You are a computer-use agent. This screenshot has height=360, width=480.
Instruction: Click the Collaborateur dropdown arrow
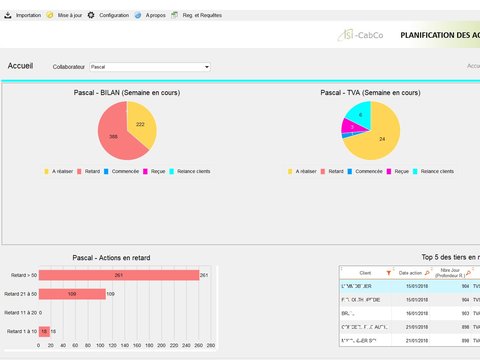pyautogui.click(x=207, y=67)
